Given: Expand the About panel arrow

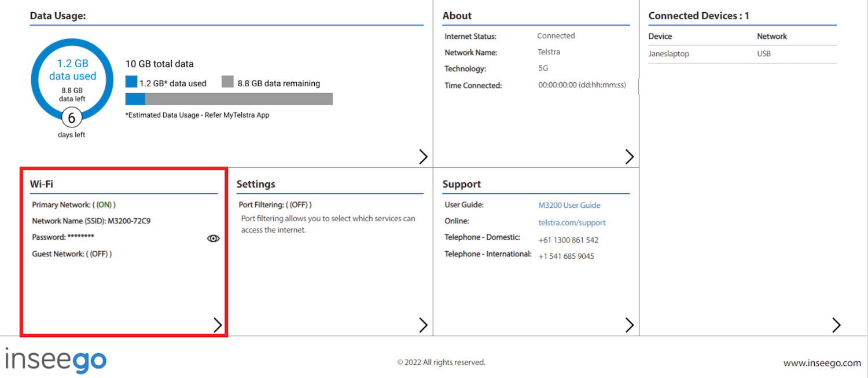Looking at the screenshot, I should [630, 156].
